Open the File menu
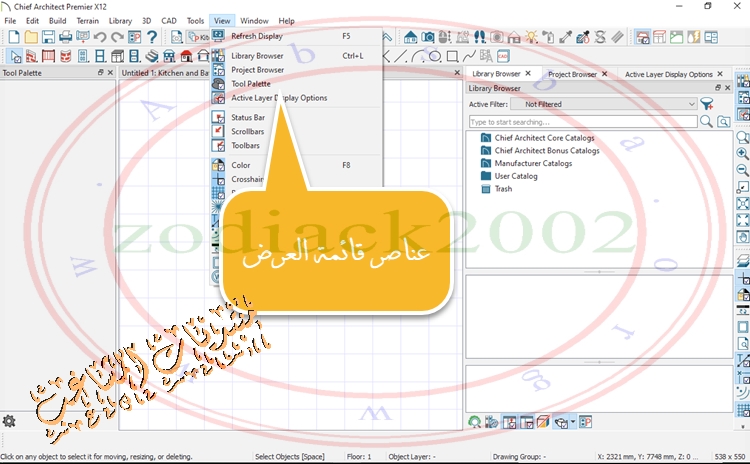Viewport: 750px width, 464px height. [10, 21]
